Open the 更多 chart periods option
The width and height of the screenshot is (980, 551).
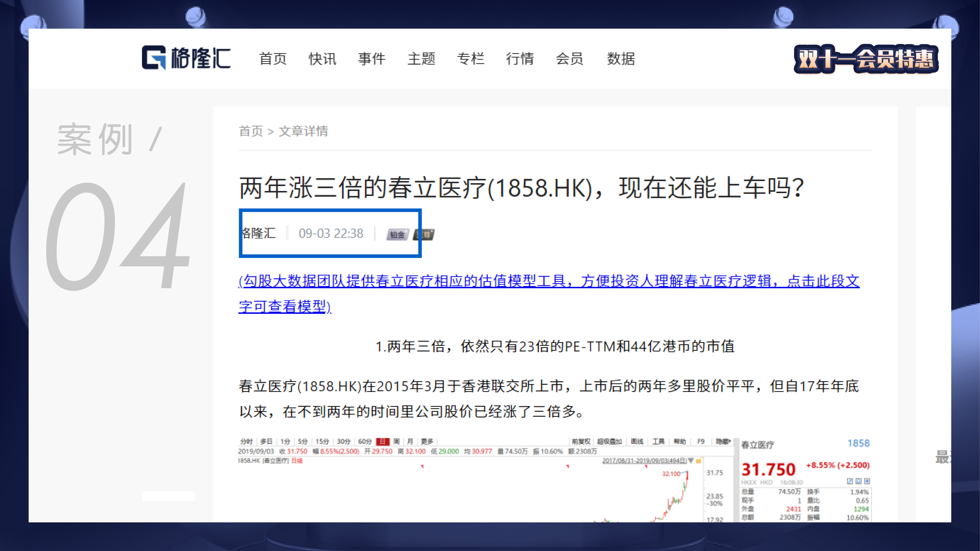click(427, 441)
